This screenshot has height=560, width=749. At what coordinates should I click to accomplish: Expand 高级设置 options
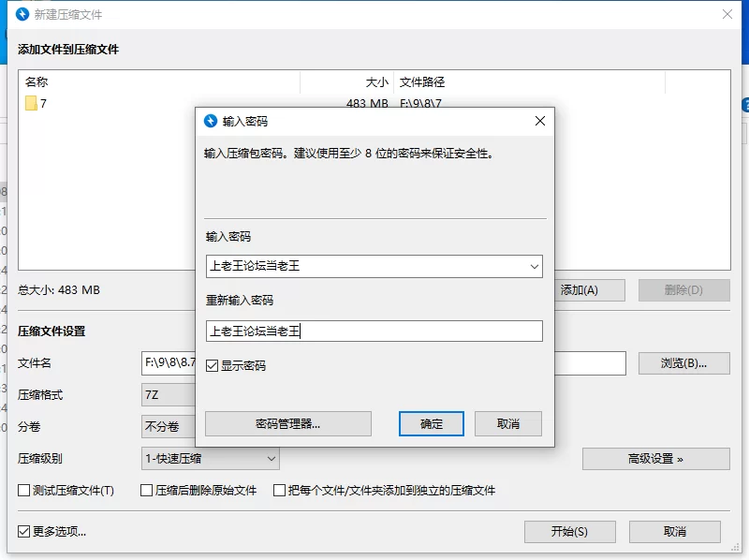point(656,459)
